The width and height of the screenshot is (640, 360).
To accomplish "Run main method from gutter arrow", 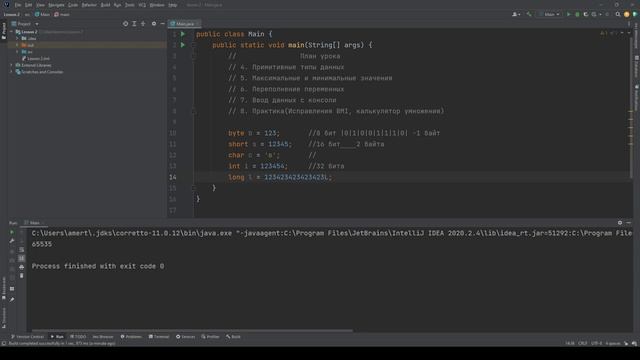I will (183, 45).
